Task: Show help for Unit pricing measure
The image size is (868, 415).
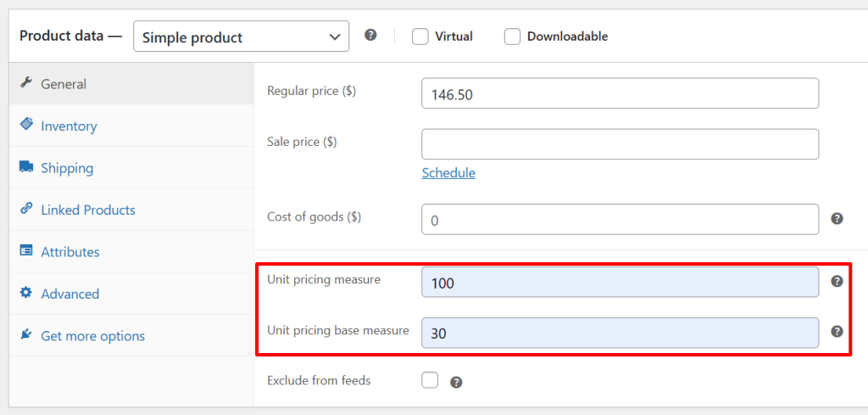Action: coord(837,282)
